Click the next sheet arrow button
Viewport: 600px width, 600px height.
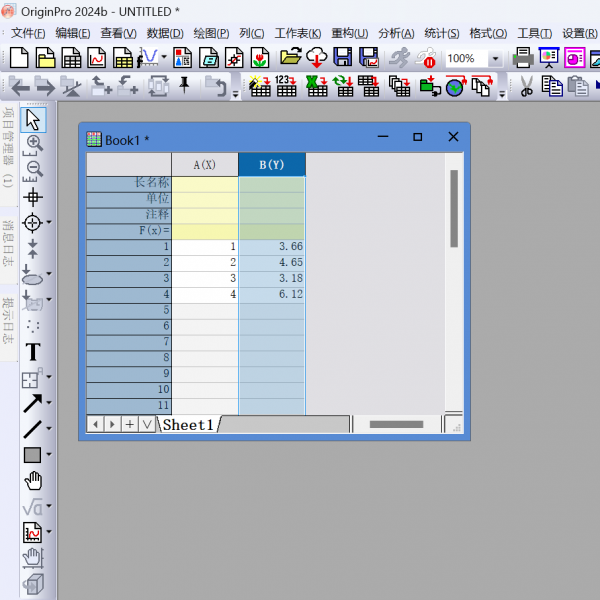112,424
